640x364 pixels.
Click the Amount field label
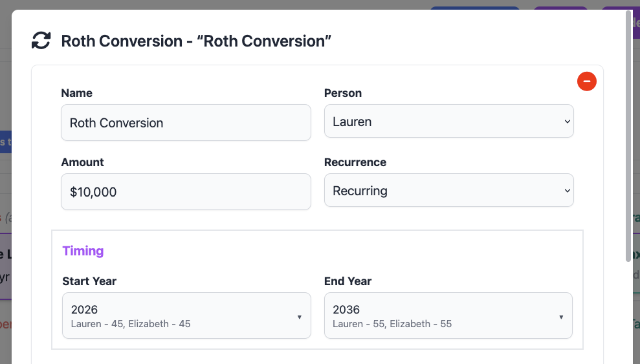(x=82, y=162)
